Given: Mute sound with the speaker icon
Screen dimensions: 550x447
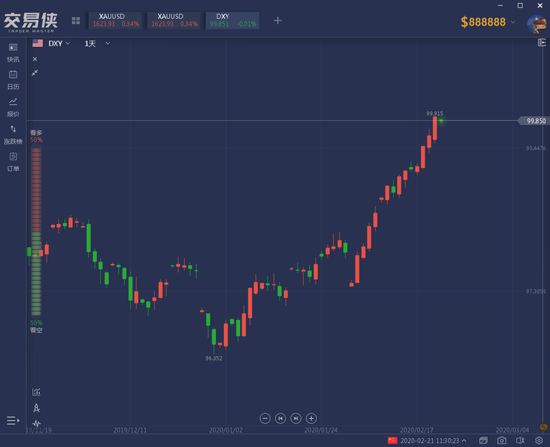Looking at the screenshot, I should click(520, 440).
